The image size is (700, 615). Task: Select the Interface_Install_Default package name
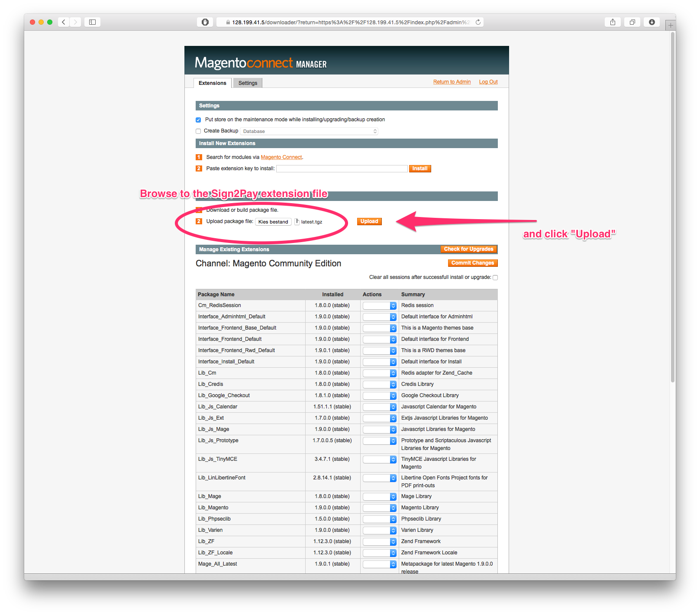226,362
